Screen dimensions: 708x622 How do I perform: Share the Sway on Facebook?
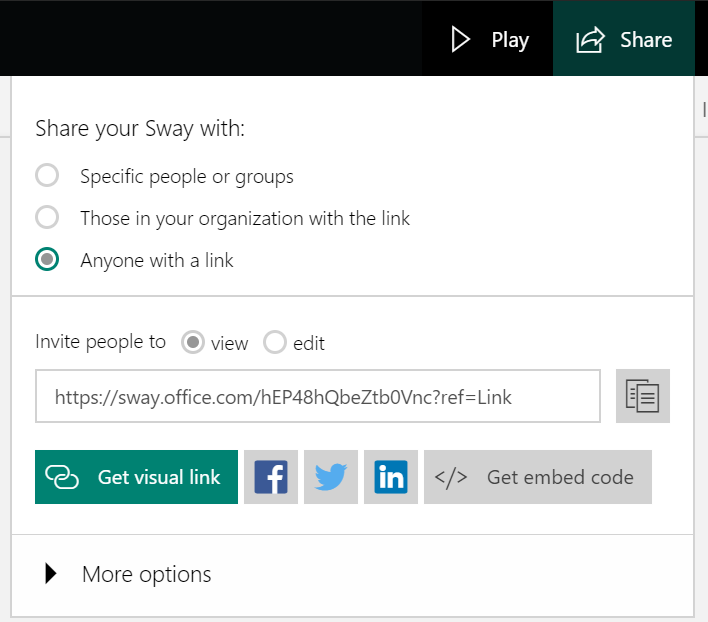[271, 477]
